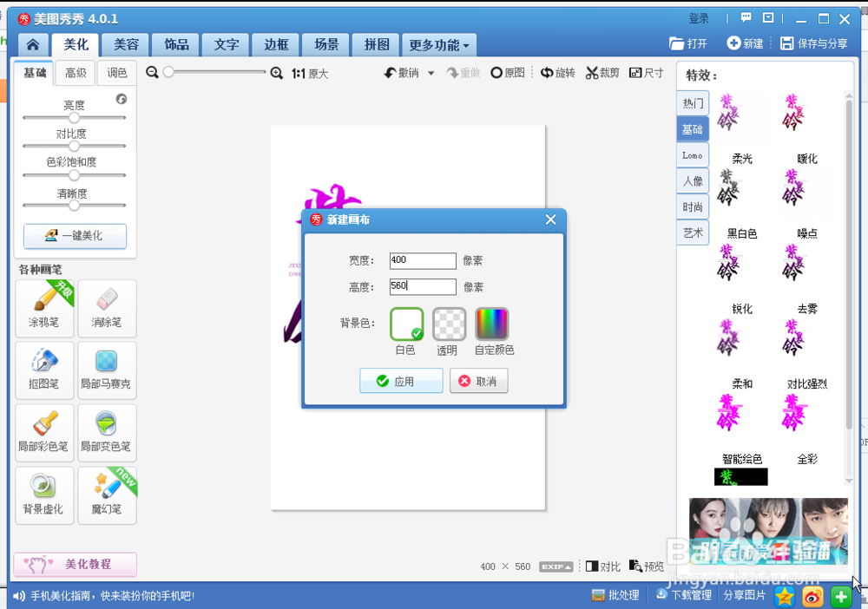Open 下载管理 download manager

point(684,595)
